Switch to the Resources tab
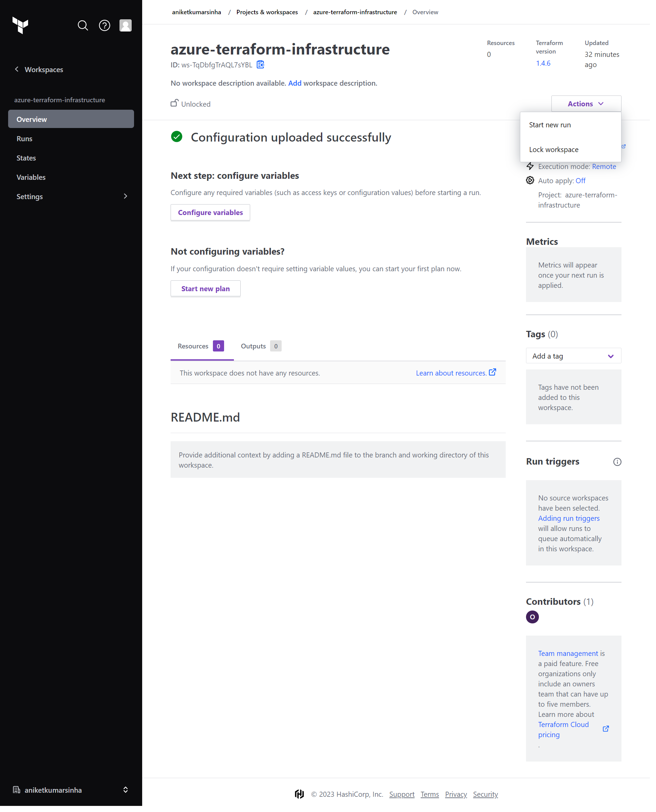Viewport: 656px width, 812px height. tap(204, 349)
